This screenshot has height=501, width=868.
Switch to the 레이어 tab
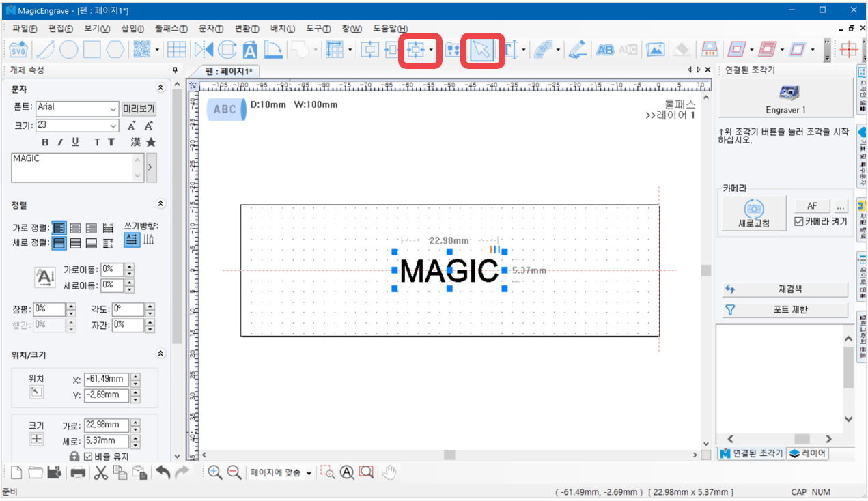point(808,454)
